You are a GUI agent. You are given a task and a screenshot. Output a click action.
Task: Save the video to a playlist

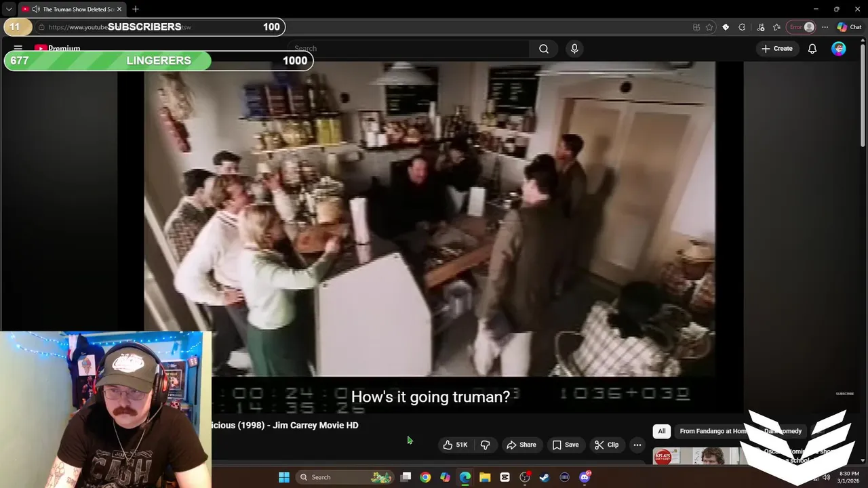(x=565, y=445)
